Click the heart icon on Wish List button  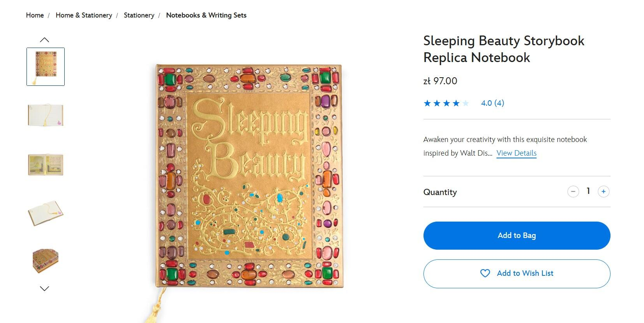[x=485, y=273]
